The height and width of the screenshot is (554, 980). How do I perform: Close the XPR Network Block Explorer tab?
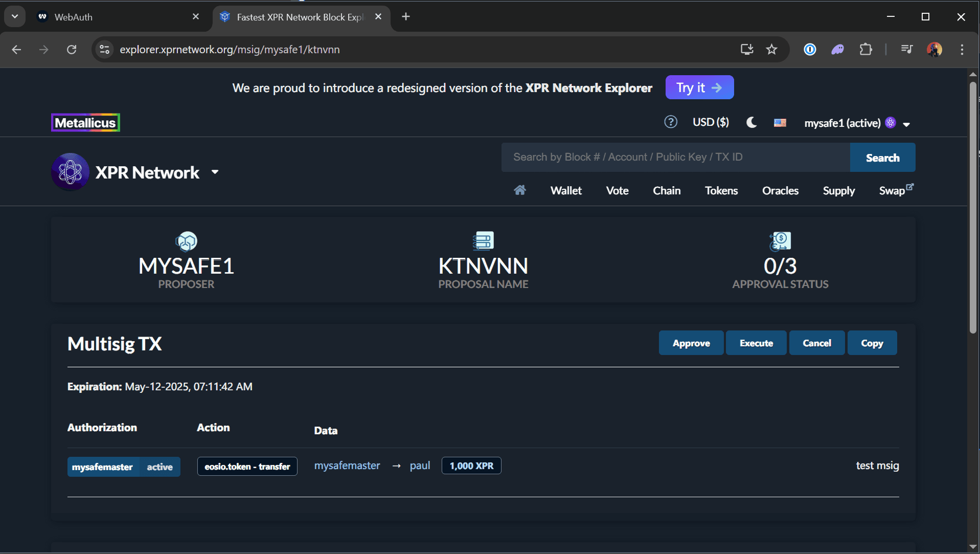(378, 17)
